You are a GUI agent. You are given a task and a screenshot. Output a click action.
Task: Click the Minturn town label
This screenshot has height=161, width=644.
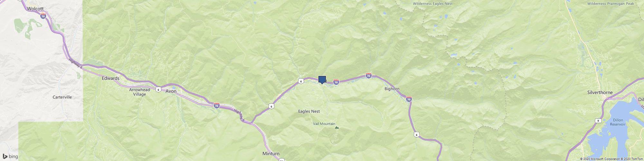[x=271, y=154]
